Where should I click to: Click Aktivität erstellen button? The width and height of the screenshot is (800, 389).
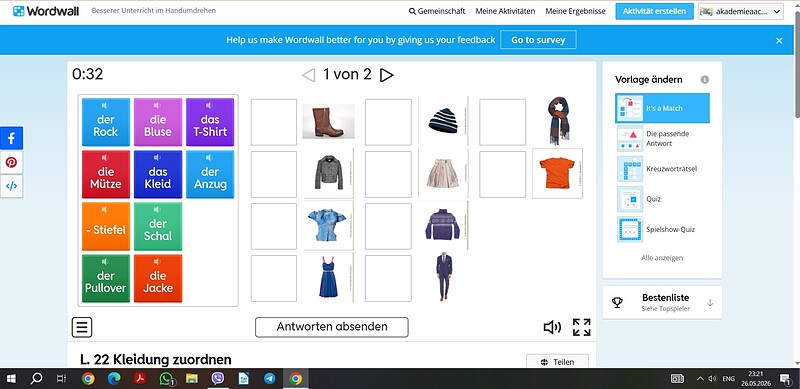[x=655, y=11]
